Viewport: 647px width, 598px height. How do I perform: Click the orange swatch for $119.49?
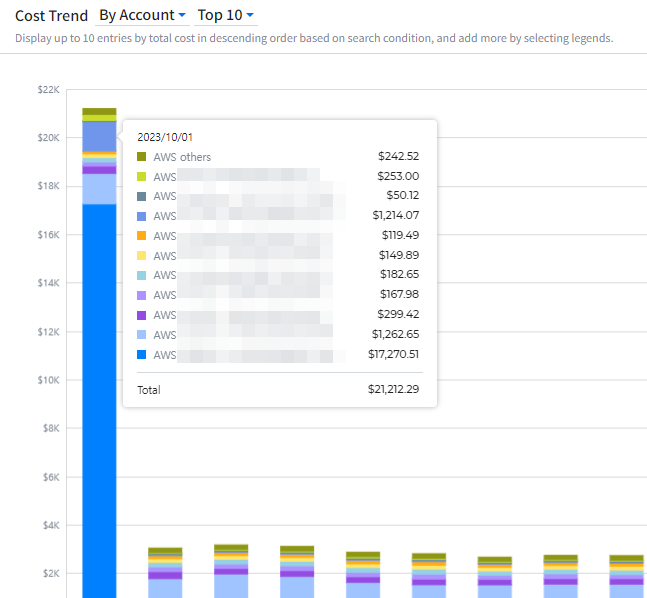[142, 235]
